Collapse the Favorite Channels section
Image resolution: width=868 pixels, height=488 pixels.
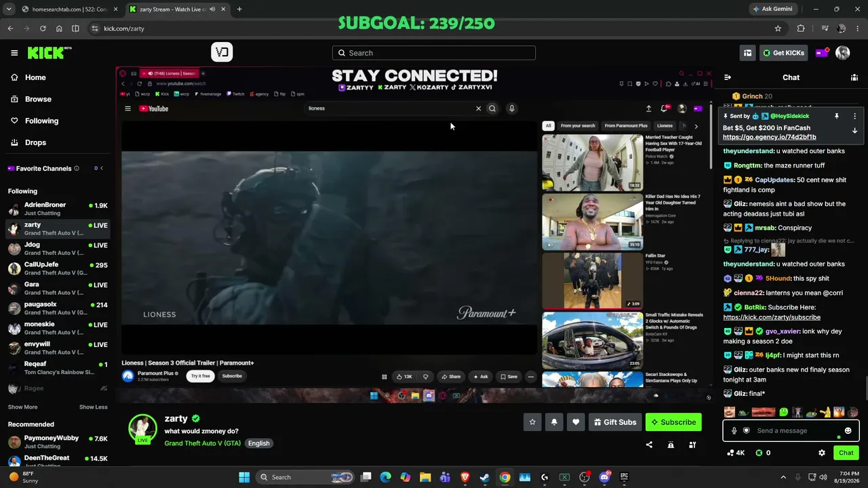pyautogui.click(x=102, y=168)
